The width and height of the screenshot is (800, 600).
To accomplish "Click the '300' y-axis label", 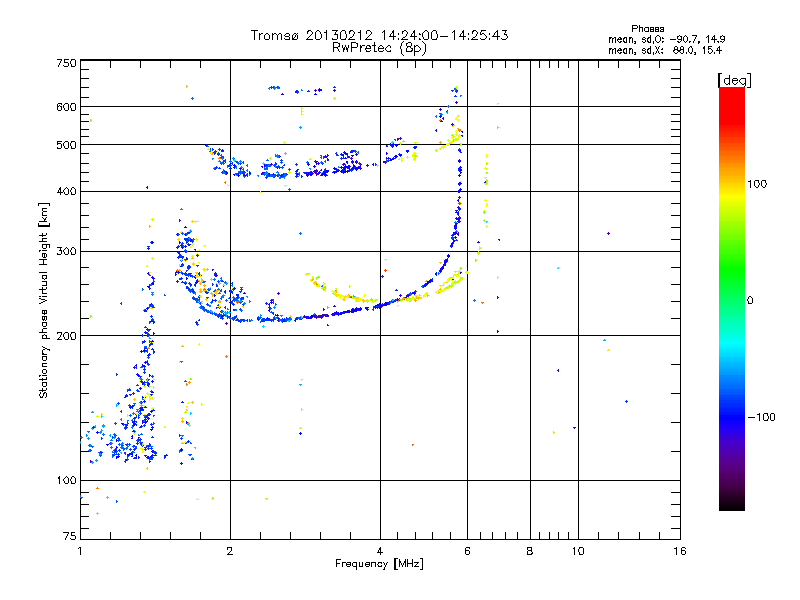I will [66, 251].
